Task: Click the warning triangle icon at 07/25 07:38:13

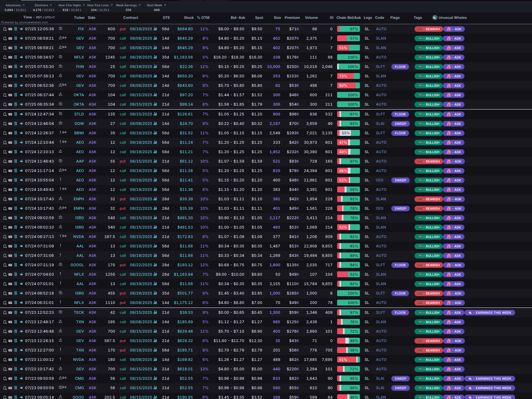Action: [61, 76]
